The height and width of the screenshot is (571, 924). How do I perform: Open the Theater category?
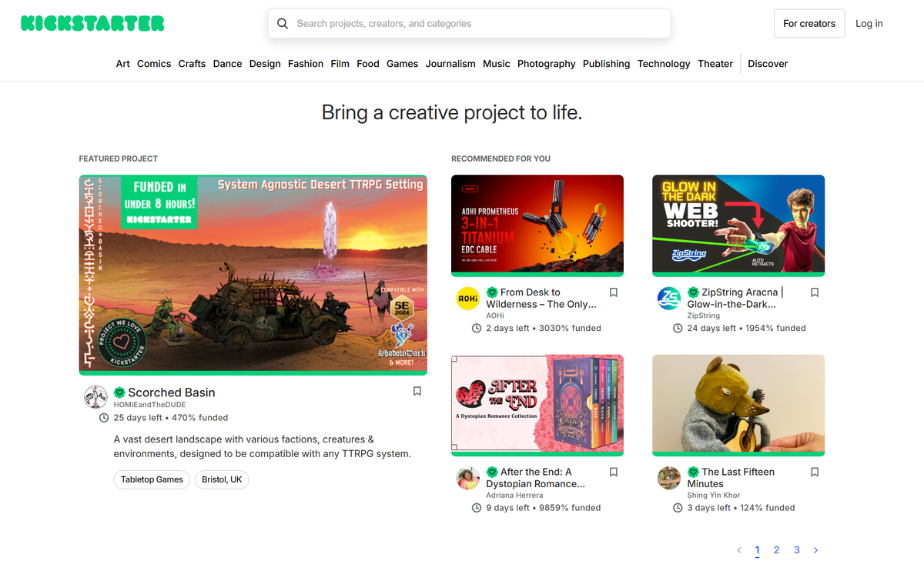715,64
